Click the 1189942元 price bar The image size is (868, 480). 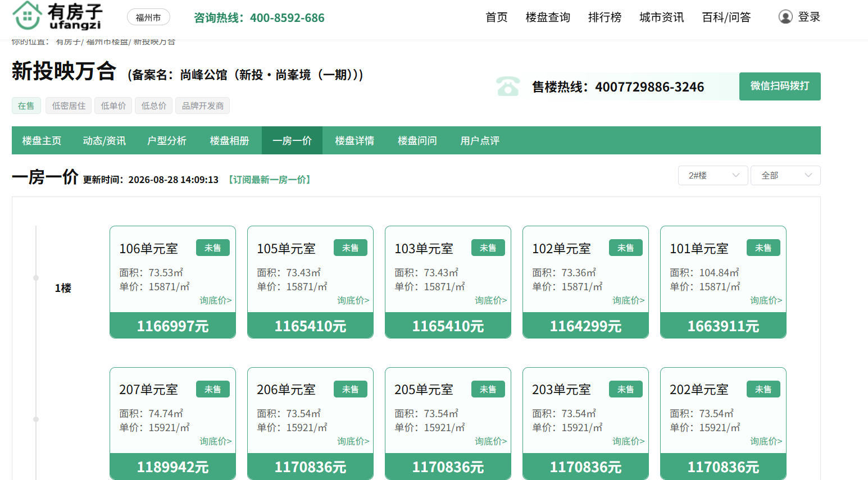173,467
